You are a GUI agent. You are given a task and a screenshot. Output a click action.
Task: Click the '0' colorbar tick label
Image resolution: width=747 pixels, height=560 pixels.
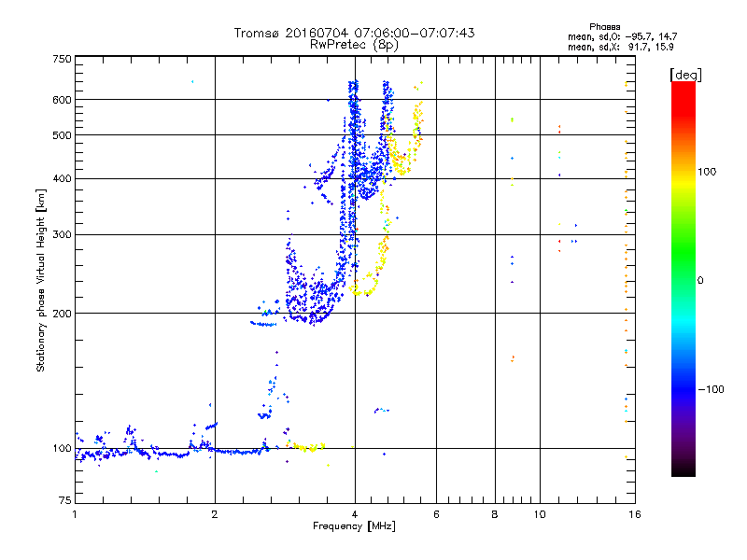(x=700, y=281)
